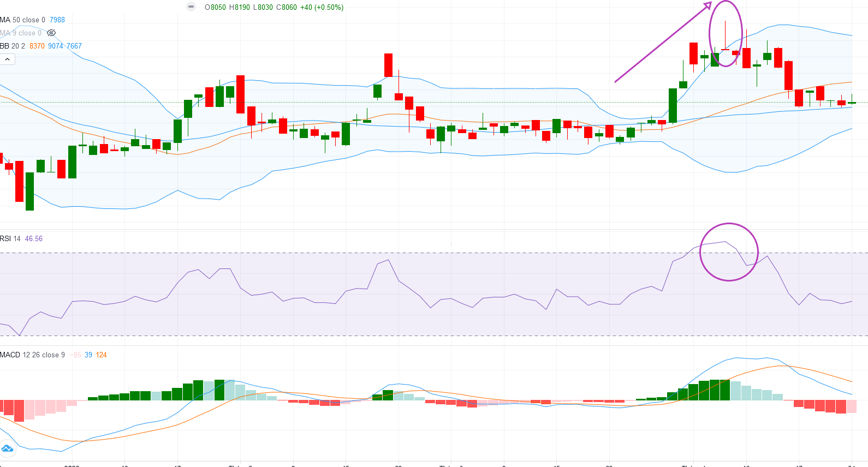Click the MACD signal value 124
This screenshot has width=868, height=467.
coord(102,355)
